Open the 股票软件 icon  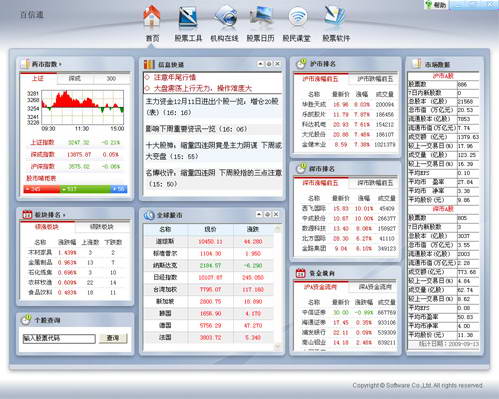[x=334, y=16]
